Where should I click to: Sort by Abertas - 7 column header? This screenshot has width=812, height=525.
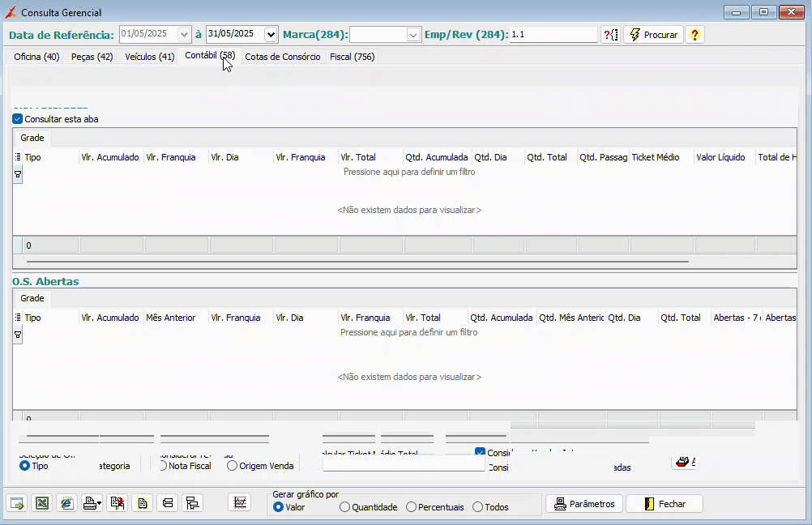[x=737, y=318]
